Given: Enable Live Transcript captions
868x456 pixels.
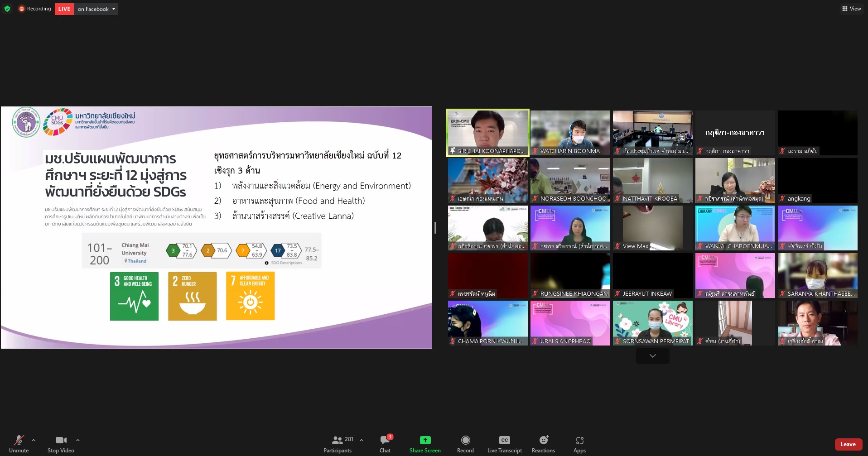Looking at the screenshot, I should pos(504,444).
